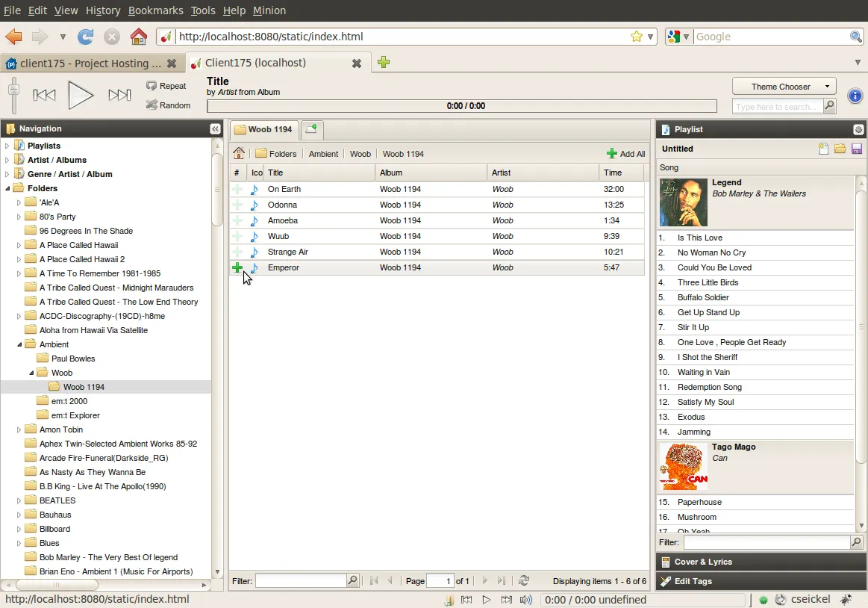
Task: Open a playlist with the folder icon
Action: 840,149
